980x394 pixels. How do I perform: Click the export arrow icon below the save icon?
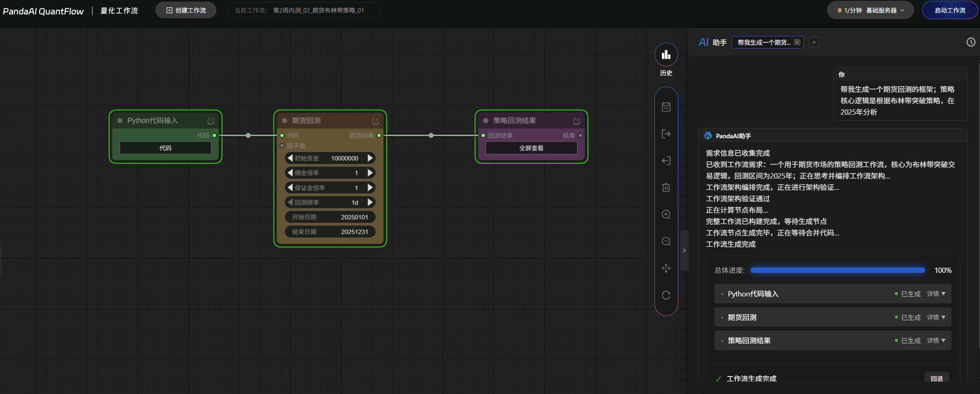666,134
